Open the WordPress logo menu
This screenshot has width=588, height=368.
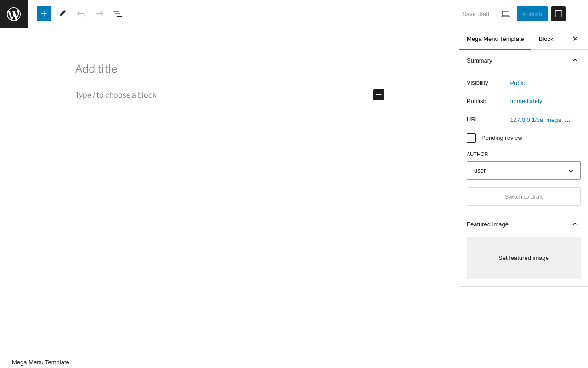(x=14, y=14)
